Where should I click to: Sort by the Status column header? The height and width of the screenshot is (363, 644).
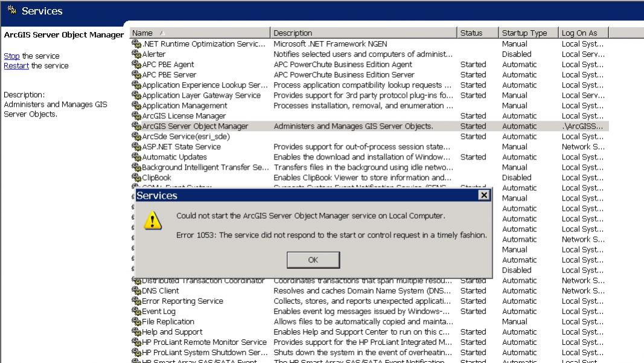click(x=477, y=33)
